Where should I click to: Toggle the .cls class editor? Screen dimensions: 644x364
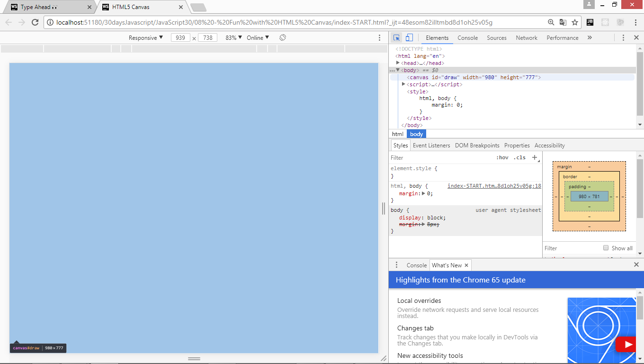519,157
